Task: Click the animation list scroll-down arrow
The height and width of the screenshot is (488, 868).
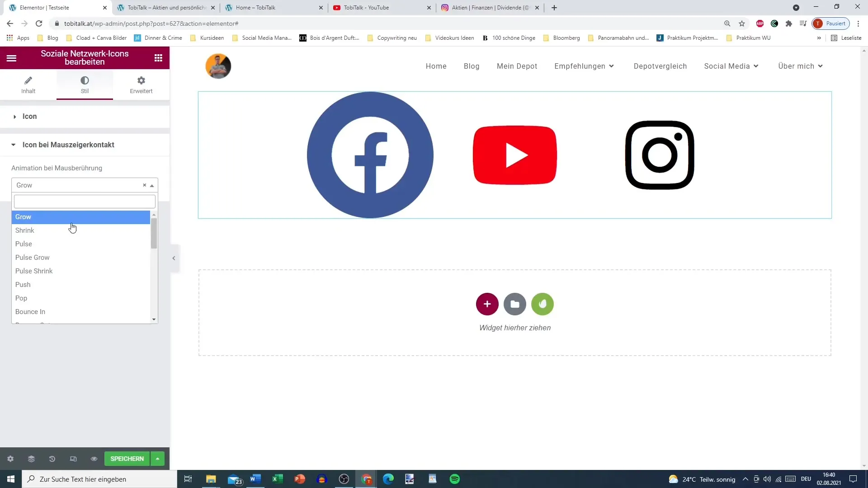Action: point(154,319)
